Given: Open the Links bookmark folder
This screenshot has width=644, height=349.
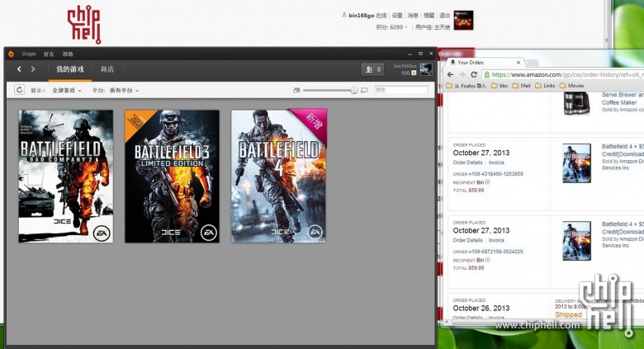Looking at the screenshot, I should point(545,86).
